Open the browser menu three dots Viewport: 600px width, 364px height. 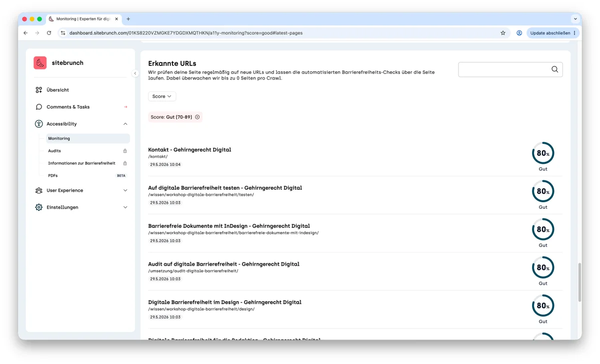574,33
